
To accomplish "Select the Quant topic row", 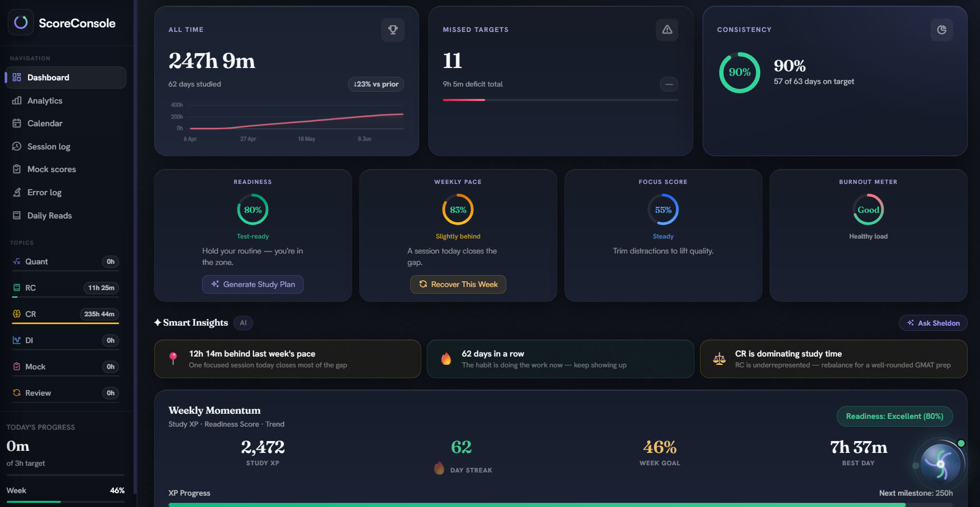I will (65, 262).
